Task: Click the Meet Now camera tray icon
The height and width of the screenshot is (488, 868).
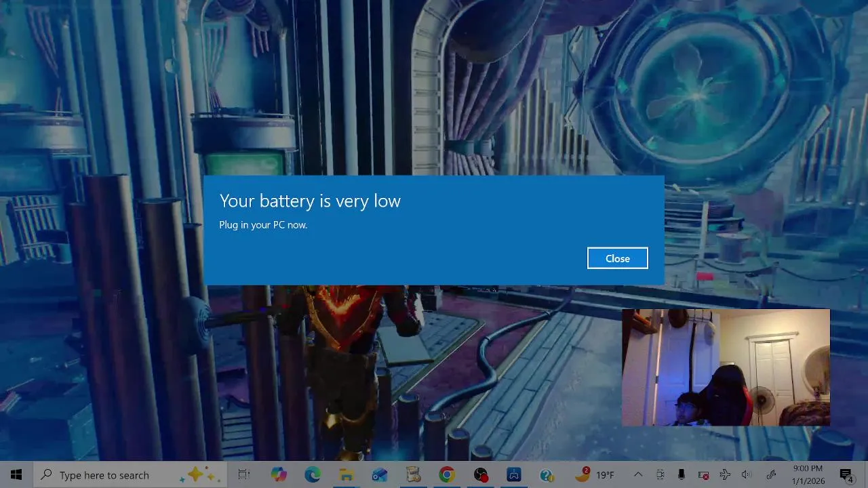Action: point(660,474)
